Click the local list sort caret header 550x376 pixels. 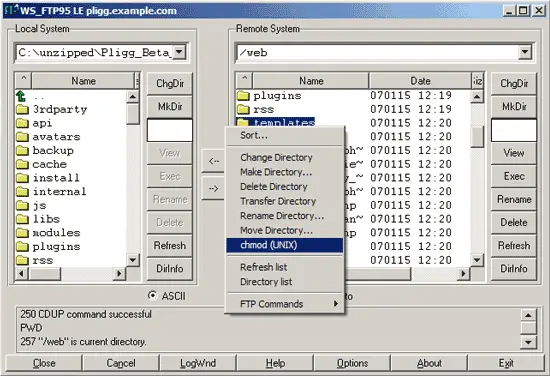pos(24,80)
